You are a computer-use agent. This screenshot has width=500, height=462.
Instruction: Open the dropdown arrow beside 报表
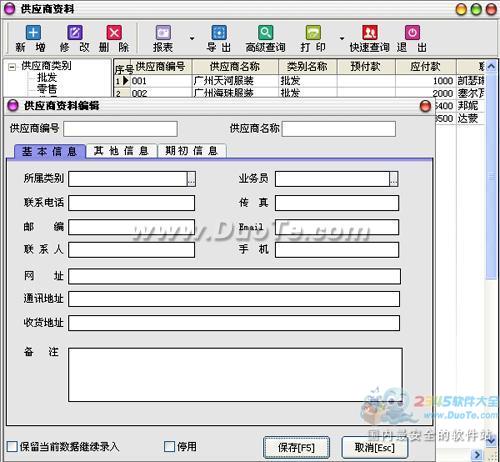pyautogui.click(x=192, y=38)
